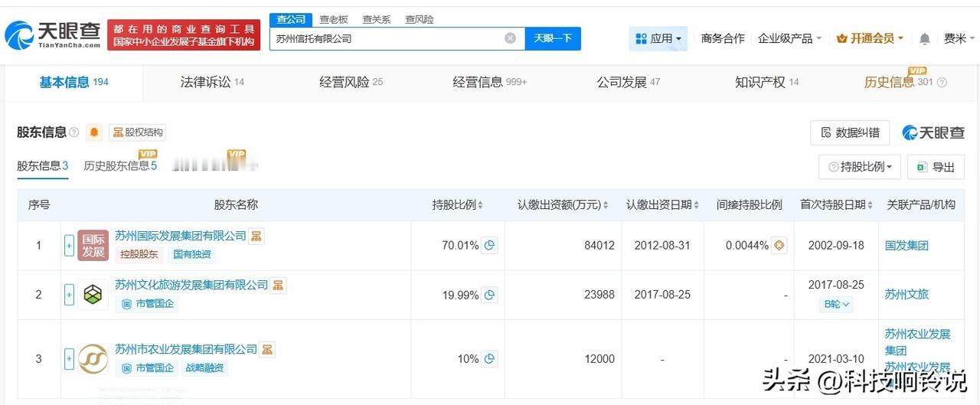Click the 国有独资 tag
This screenshot has height=405, width=980.
(x=191, y=255)
